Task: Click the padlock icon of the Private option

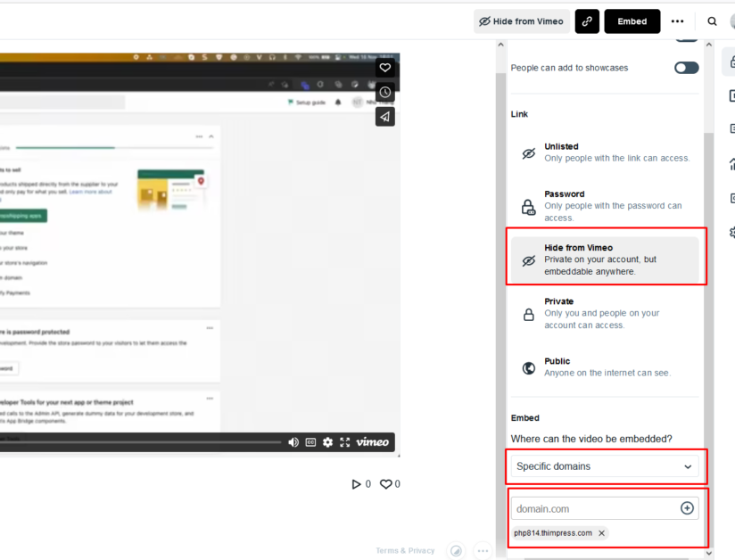Action: pos(529,315)
